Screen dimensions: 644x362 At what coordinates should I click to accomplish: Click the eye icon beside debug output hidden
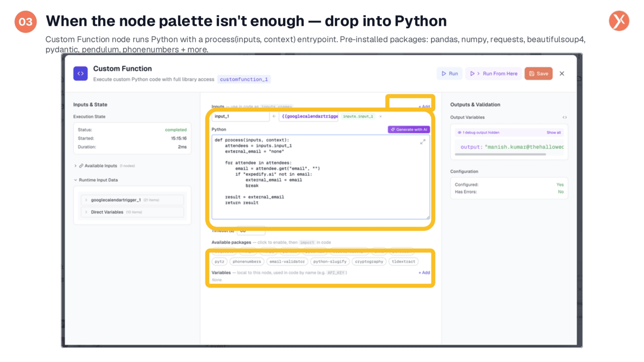pos(459,132)
